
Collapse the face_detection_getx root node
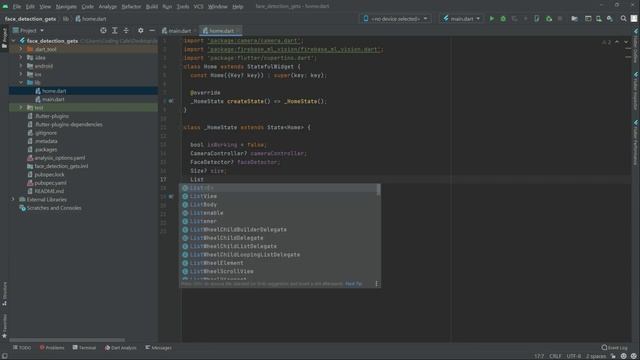(13, 41)
